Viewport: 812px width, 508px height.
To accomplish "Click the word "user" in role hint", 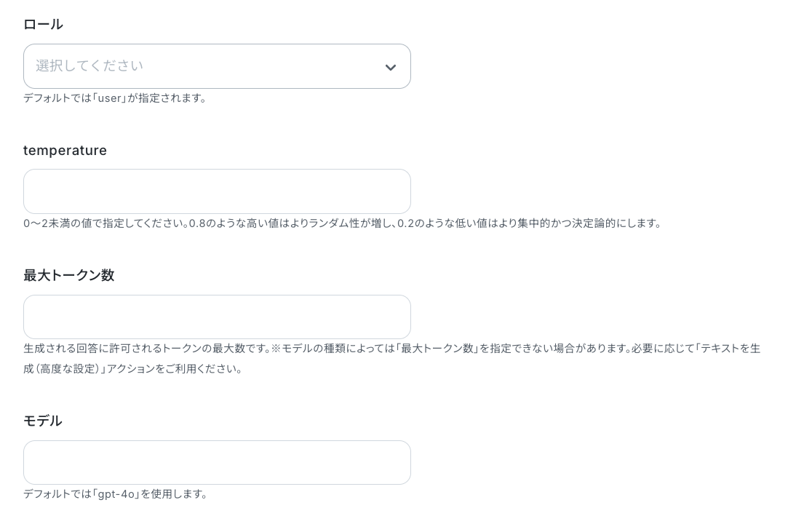I will point(109,98).
